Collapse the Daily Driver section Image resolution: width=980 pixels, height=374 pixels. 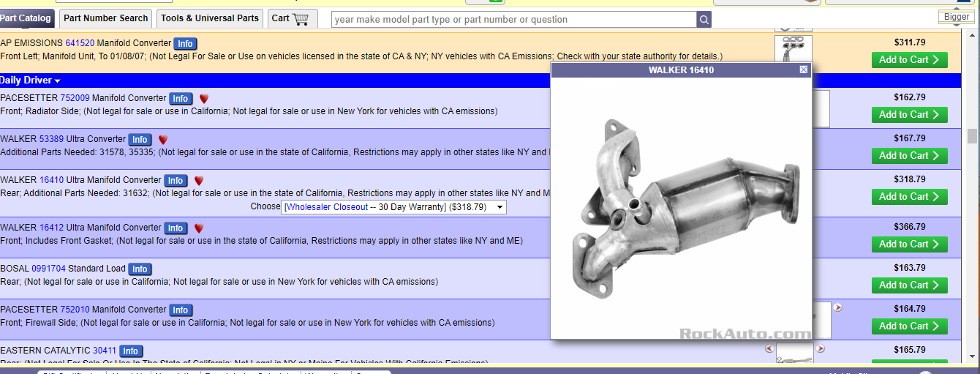pos(30,80)
